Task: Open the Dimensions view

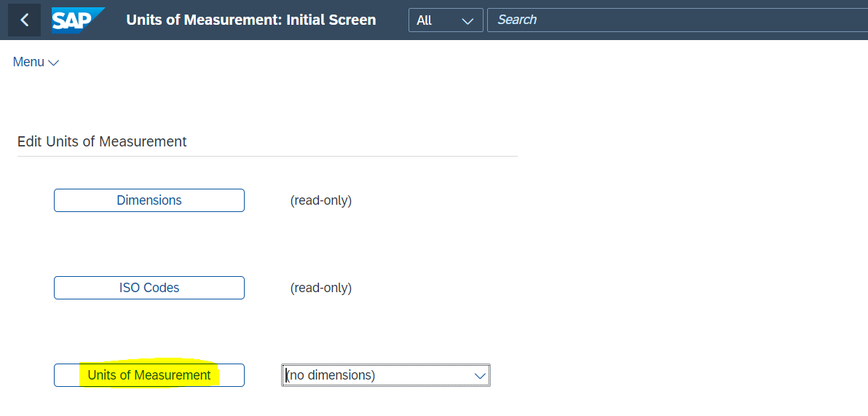Action: coord(149,200)
